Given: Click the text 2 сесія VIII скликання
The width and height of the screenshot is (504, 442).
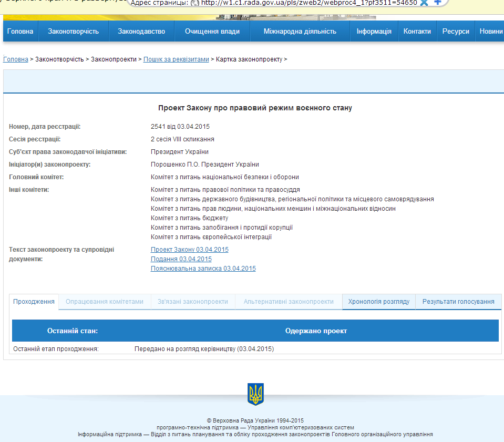Looking at the screenshot, I should point(182,139).
